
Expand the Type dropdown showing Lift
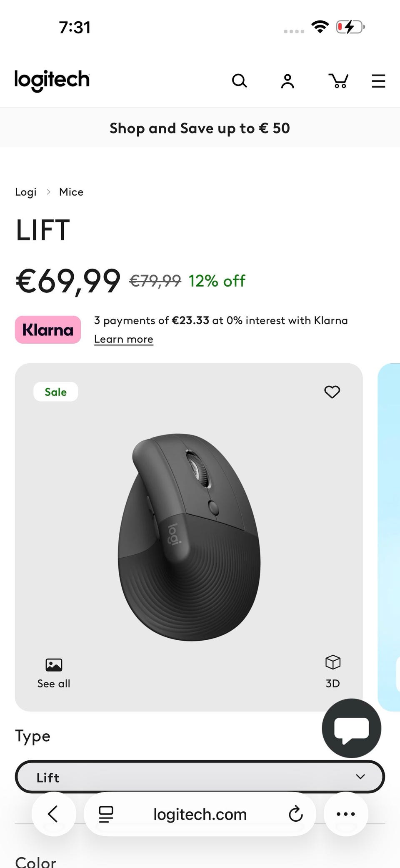click(x=200, y=777)
